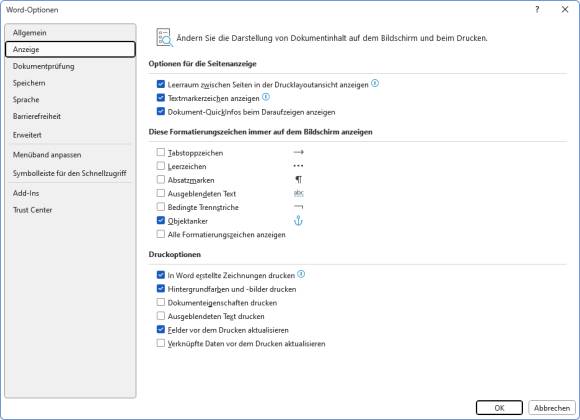Open the Speichern category
580x420 pixels.
70,83
